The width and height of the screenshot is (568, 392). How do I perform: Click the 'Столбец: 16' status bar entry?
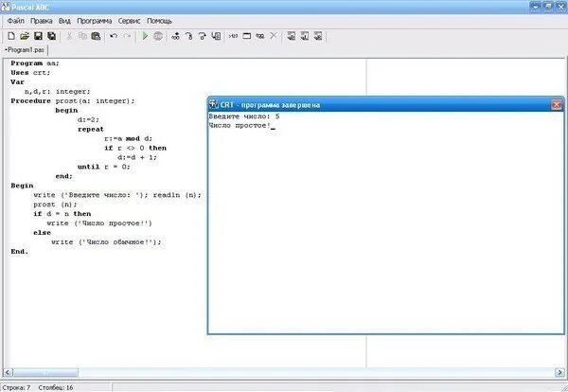click(x=56, y=387)
